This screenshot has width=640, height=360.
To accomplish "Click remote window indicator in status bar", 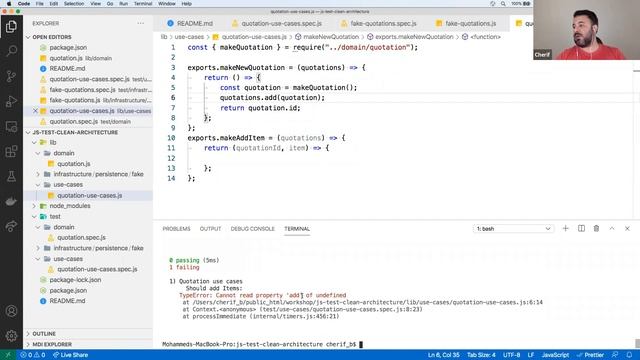I will (8, 355).
